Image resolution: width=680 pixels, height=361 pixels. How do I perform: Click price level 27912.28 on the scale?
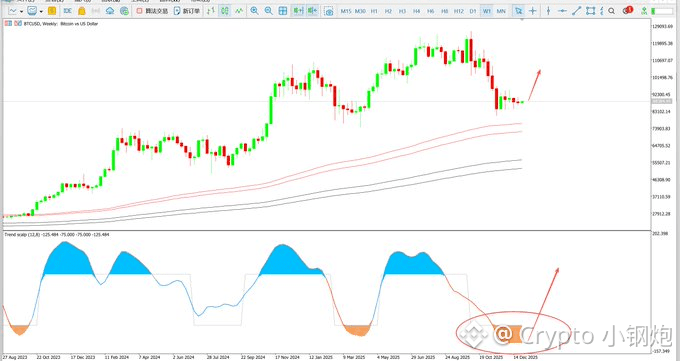pos(662,214)
